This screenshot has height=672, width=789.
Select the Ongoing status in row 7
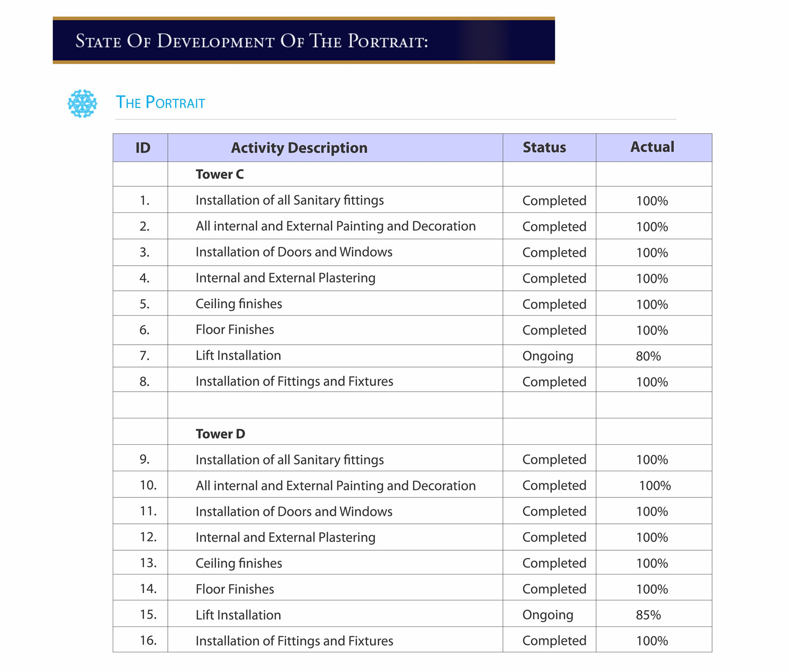point(548,356)
